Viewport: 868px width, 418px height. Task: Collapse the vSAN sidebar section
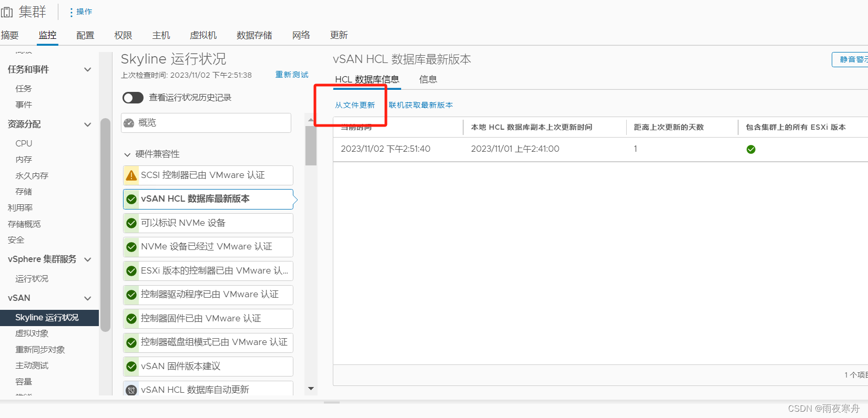click(x=88, y=298)
